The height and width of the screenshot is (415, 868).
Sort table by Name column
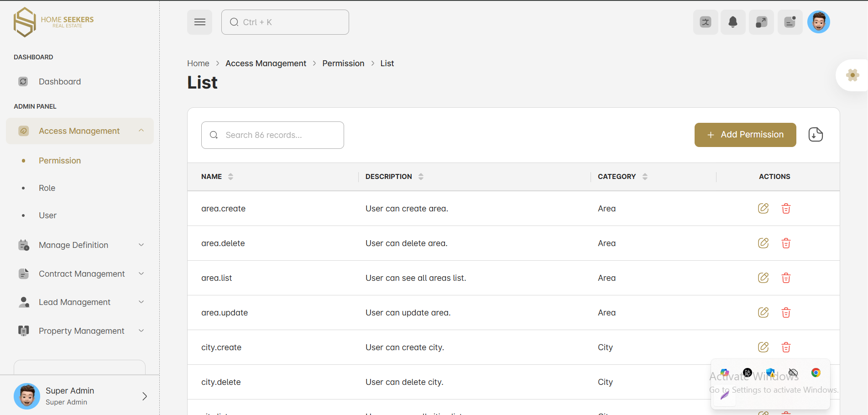point(230,177)
